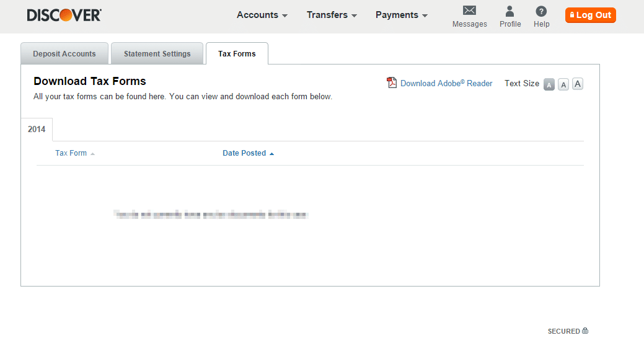644x356 pixels.
Task: Select the 2014 year tab
Action: tap(37, 130)
